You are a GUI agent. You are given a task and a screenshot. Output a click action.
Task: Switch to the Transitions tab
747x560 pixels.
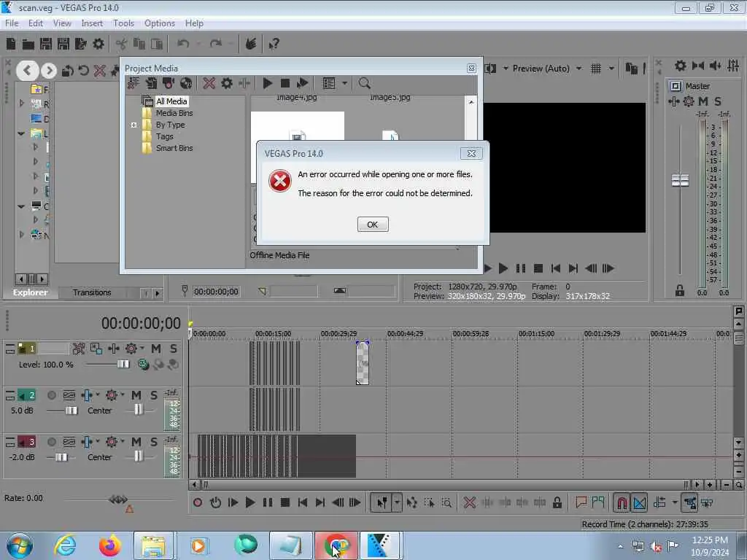[x=92, y=292]
